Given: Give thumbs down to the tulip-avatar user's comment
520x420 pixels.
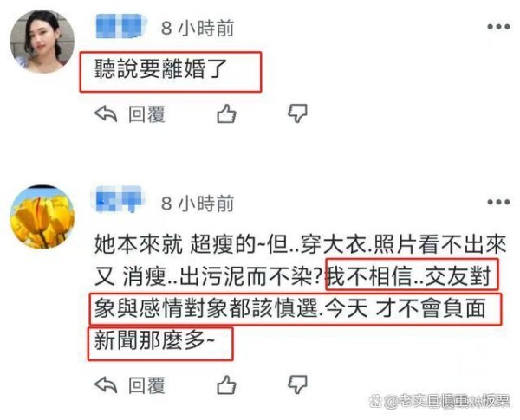Looking at the screenshot, I should (x=297, y=384).
